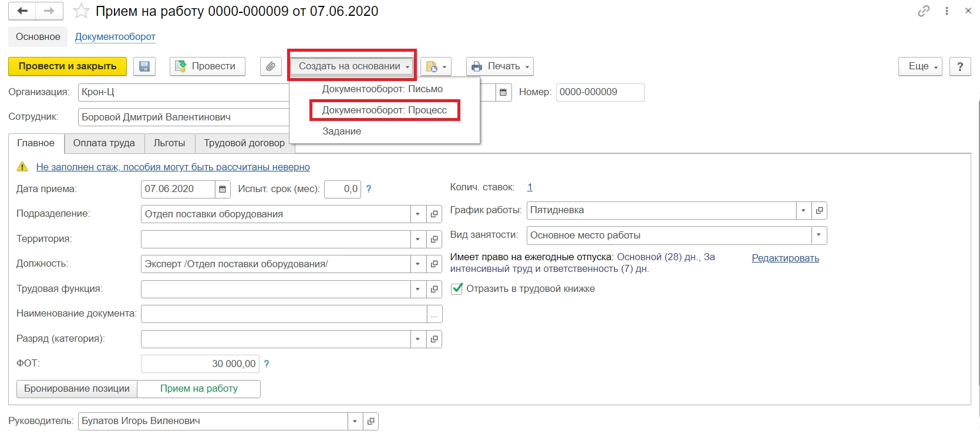980x434 pixels.
Task: Select the Прием на работу toggle
Action: [199, 389]
